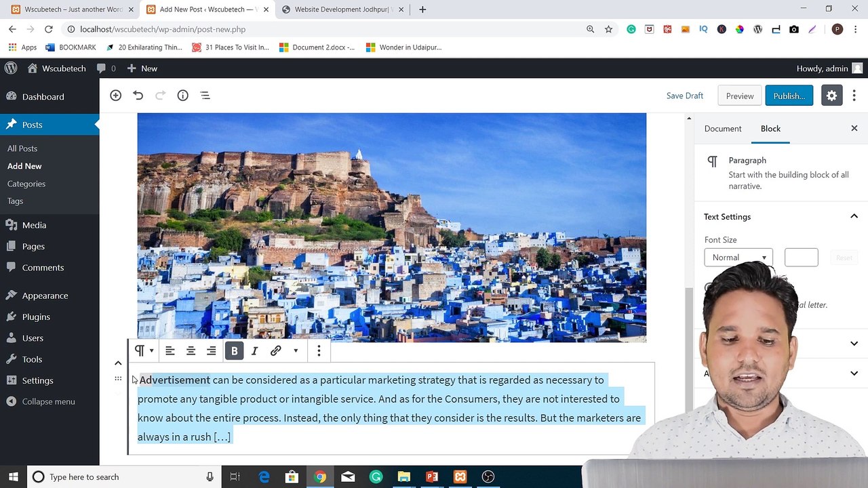Toggle Bold formatting button
The height and width of the screenshot is (488, 868).
coord(234,350)
